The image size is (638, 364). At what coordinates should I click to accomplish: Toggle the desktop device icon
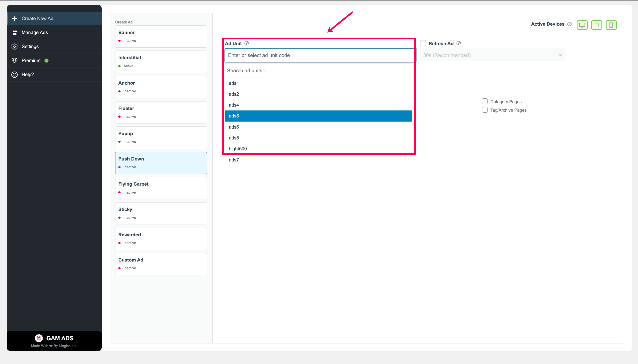pos(582,25)
